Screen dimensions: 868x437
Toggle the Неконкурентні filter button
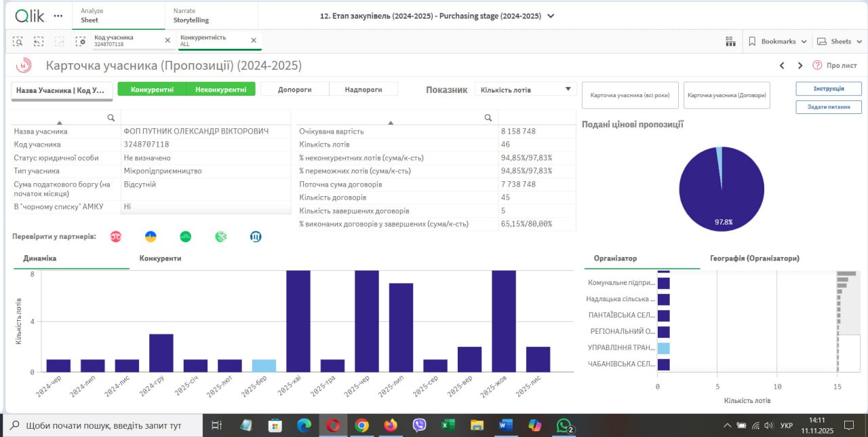tap(220, 90)
